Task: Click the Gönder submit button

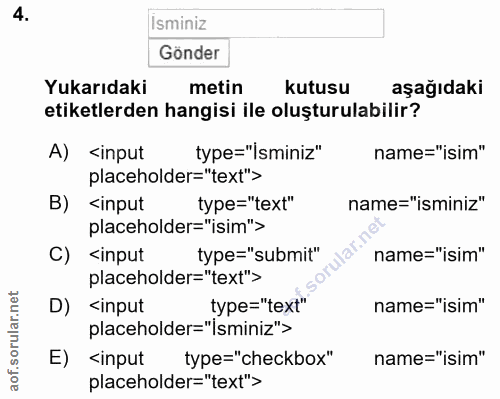Action: coord(189,53)
